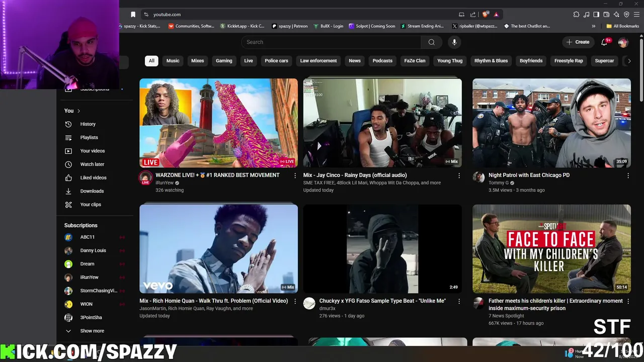Open the Brave playlist music icon
Viewport: 644px width, 362px height.
click(x=586, y=15)
